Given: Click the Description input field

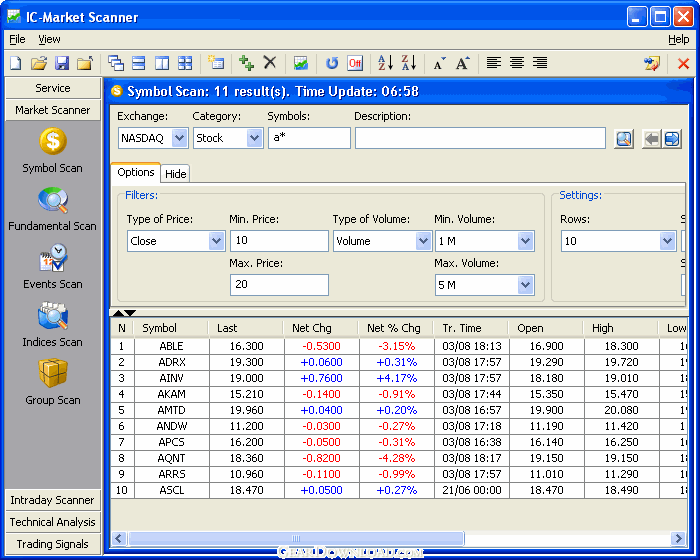Looking at the screenshot, I should point(480,138).
